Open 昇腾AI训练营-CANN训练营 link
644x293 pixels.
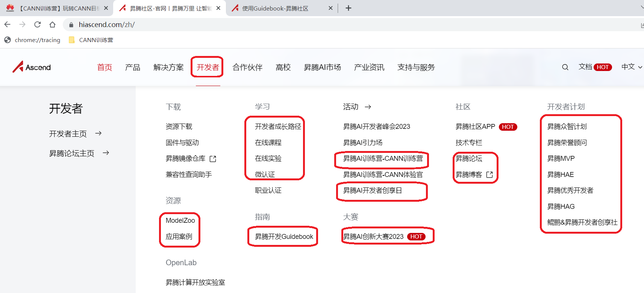(x=383, y=159)
